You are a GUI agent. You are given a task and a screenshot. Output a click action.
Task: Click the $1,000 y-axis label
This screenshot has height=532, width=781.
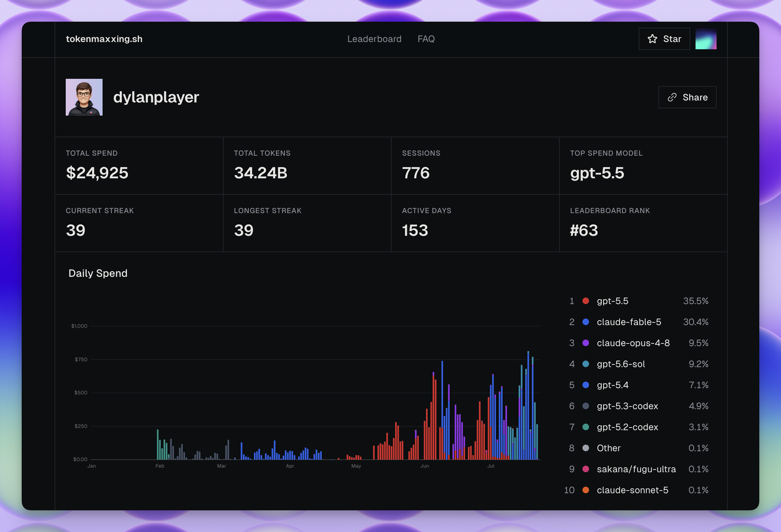click(79, 326)
